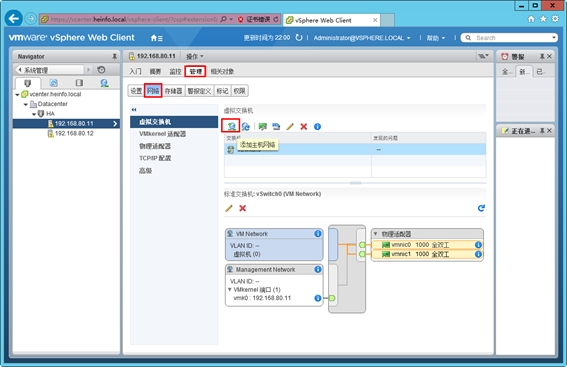Select 高级 in the side menu
This screenshot has height=367, width=567.
pyautogui.click(x=174, y=170)
